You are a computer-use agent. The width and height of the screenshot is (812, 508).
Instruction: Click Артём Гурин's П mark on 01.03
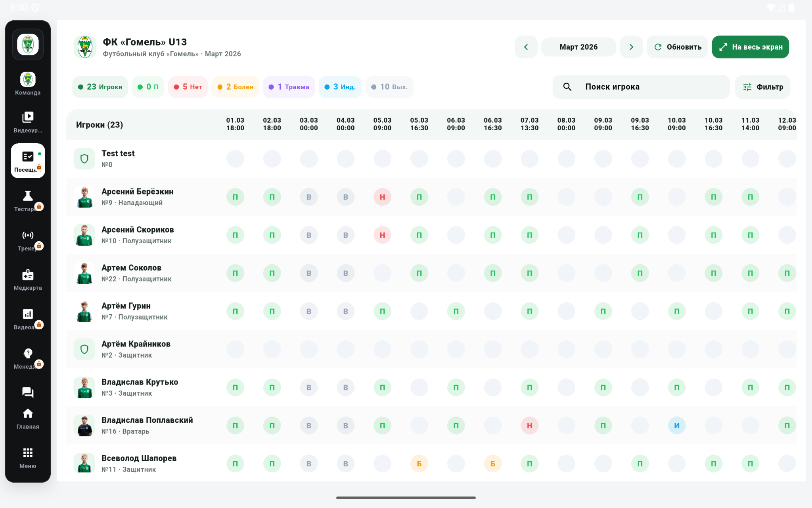pos(235,311)
